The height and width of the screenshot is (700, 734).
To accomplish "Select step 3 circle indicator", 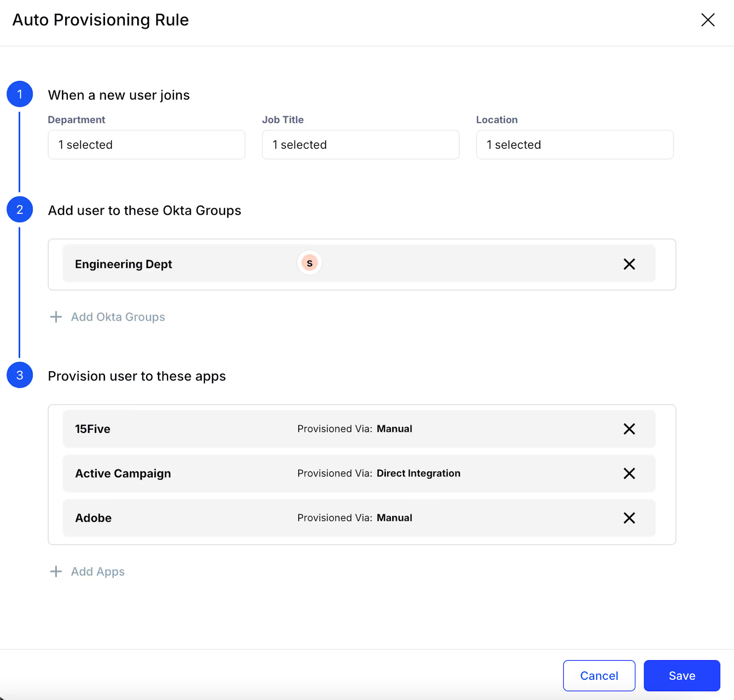I will point(20,375).
